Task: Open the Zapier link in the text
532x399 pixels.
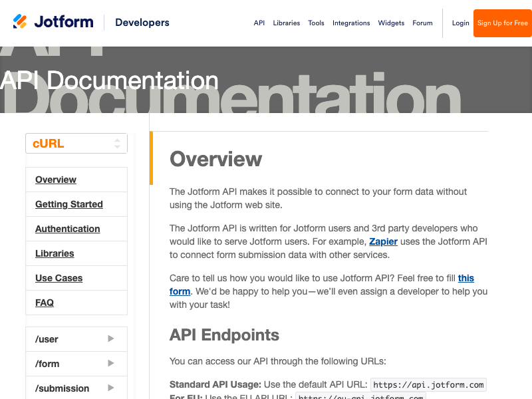Action: click(383, 241)
